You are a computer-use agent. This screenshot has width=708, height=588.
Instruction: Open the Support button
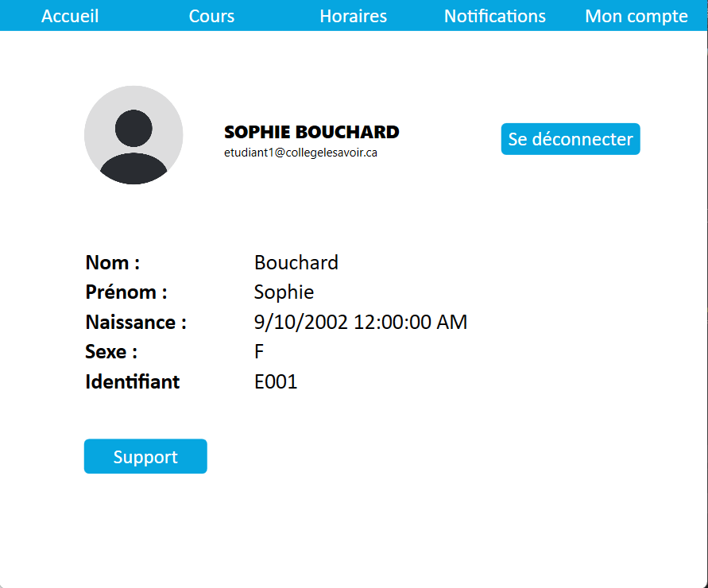coord(145,457)
